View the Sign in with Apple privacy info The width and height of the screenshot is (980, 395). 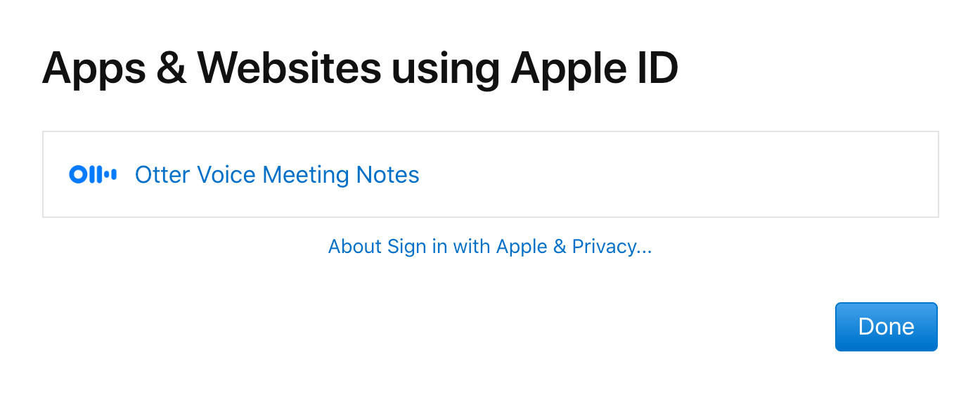(x=490, y=247)
